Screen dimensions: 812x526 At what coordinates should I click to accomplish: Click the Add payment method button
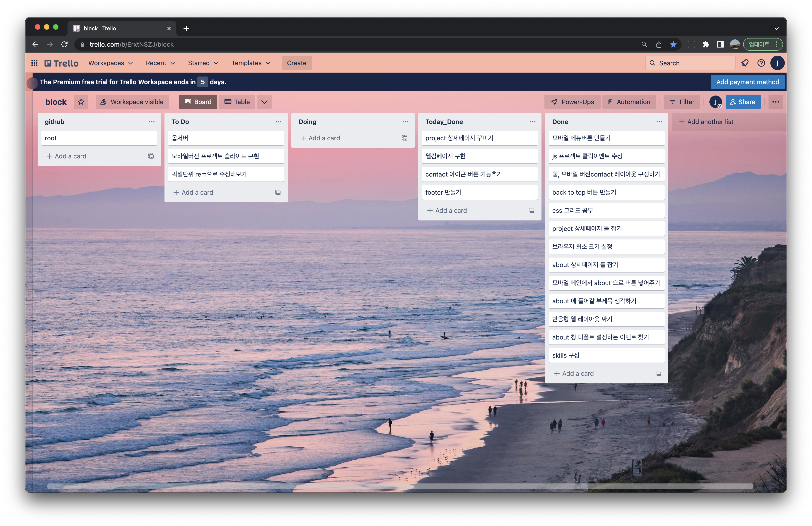pos(747,82)
